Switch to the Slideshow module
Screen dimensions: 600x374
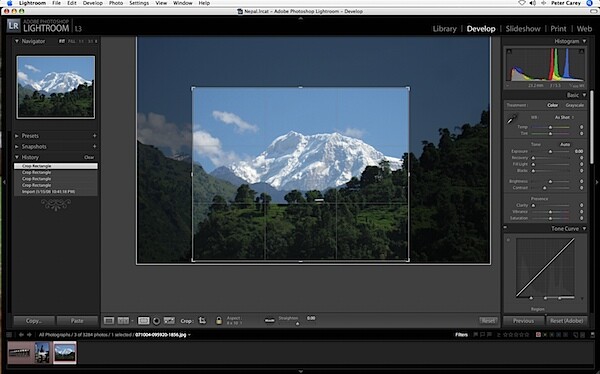[523, 29]
